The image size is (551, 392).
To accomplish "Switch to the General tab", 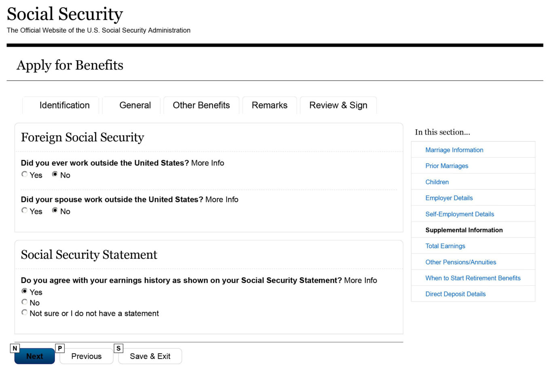I will (135, 105).
